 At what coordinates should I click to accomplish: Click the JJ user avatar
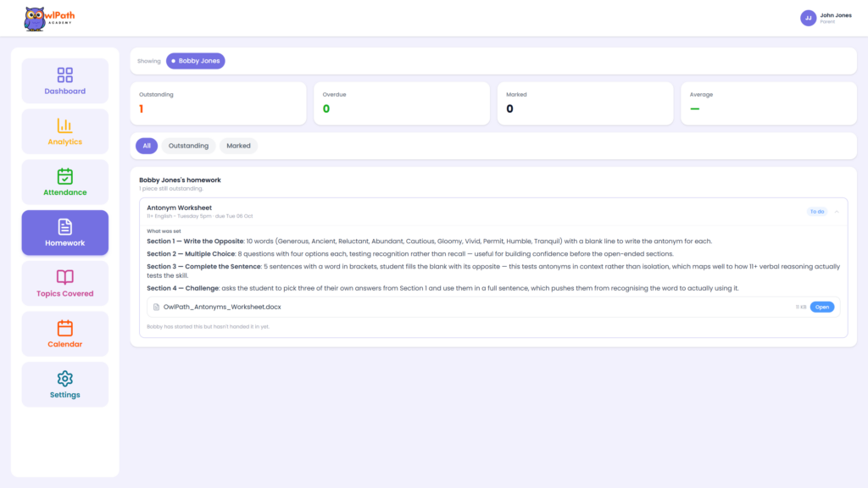click(808, 18)
